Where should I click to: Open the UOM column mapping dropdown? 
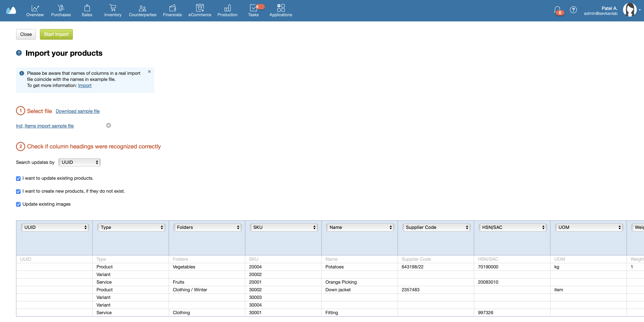pos(589,227)
